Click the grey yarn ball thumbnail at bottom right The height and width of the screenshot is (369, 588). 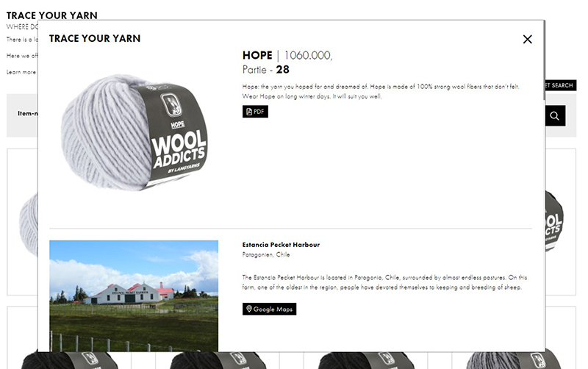[512, 360]
